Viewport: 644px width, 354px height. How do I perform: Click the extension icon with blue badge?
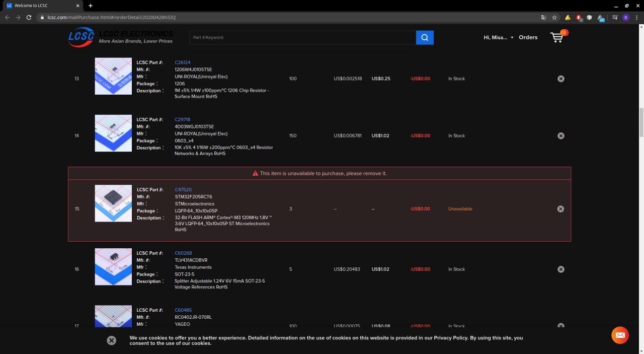click(x=601, y=18)
